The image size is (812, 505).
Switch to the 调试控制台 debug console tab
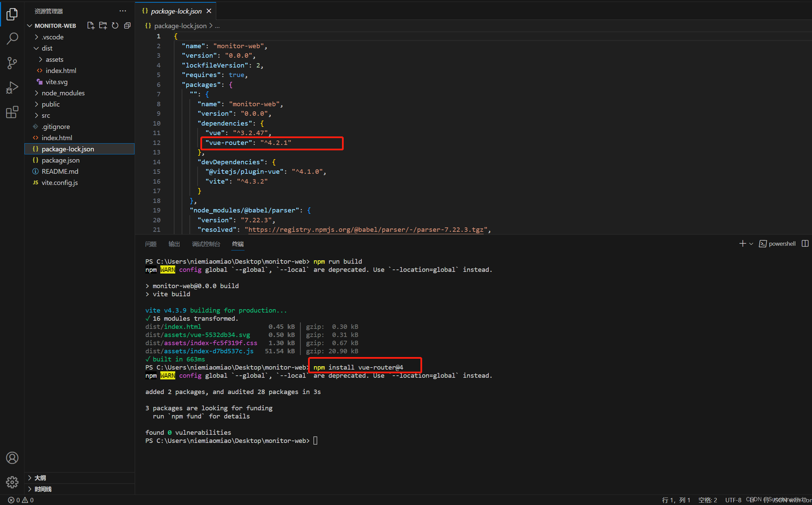206,244
